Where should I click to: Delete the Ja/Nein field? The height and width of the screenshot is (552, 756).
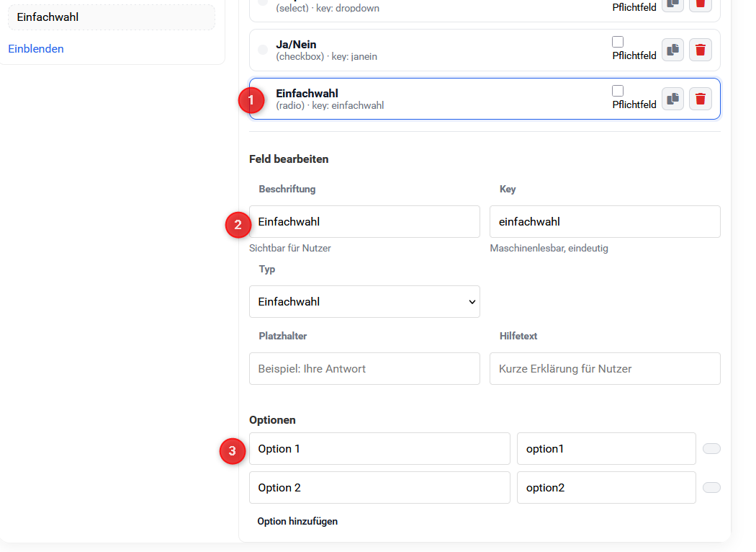(x=700, y=50)
